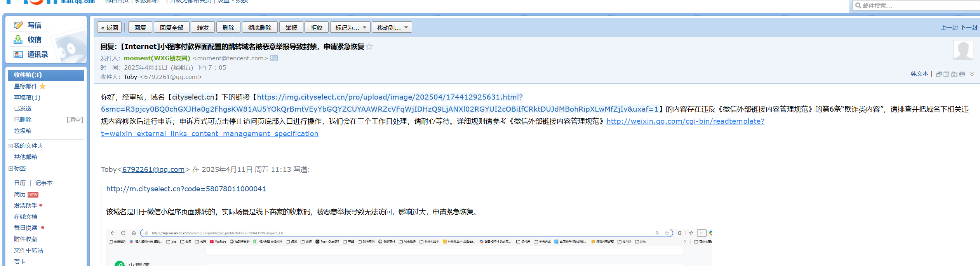Expand the 标签 tree node
Image resolution: width=980 pixels, height=266 pixels.
11,168
